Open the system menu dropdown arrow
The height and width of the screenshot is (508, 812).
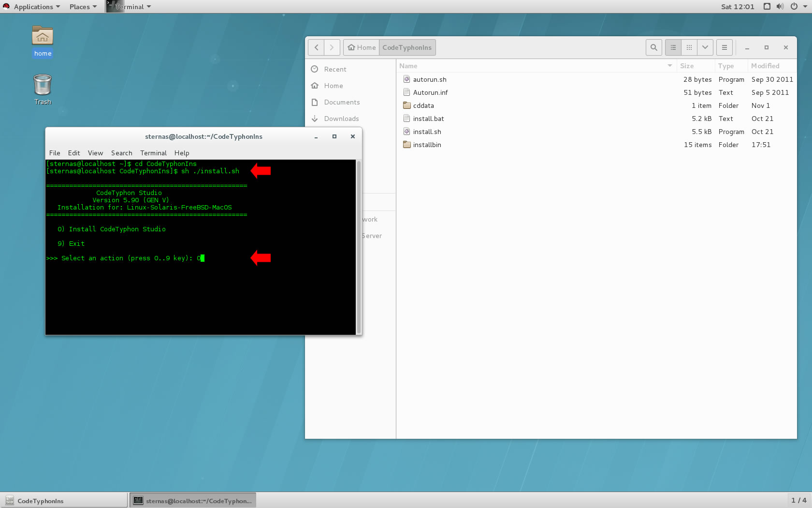point(805,7)
